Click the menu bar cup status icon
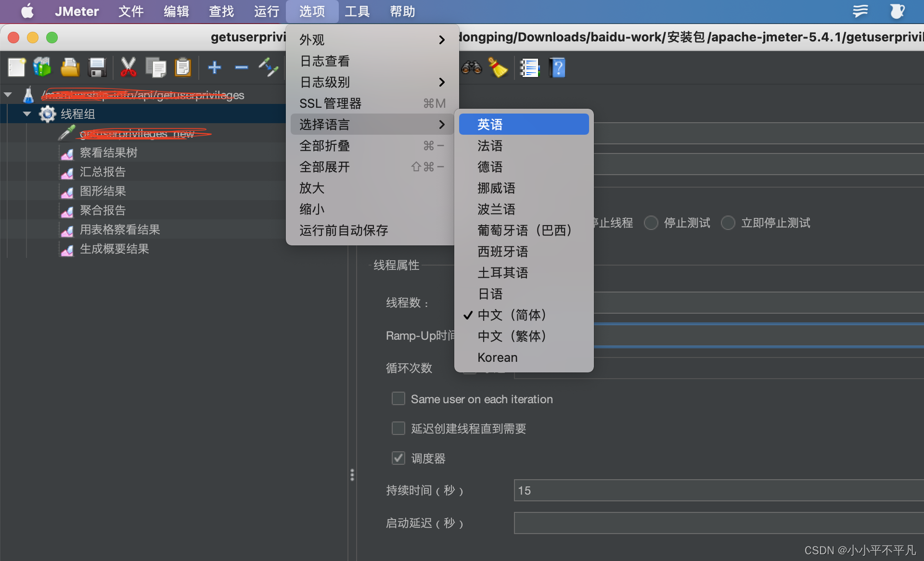The height and width of the screenshot is (561, 924). 897,11
